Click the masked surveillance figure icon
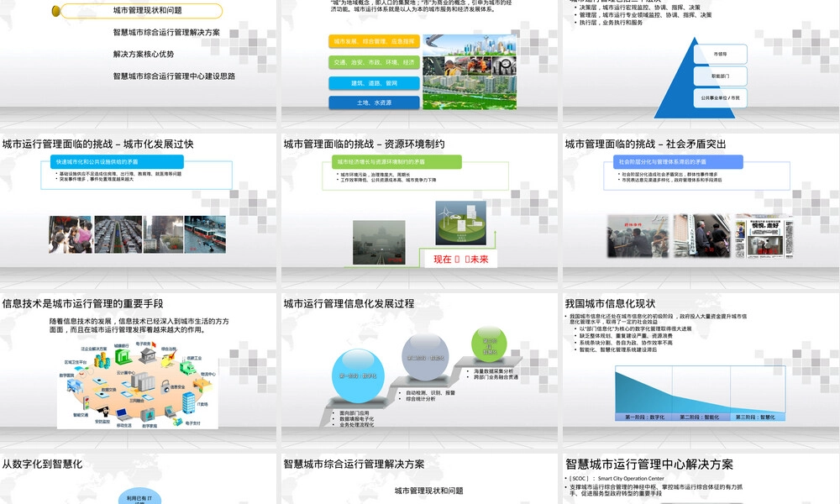840x504 pixels. (x=104, y=412)
